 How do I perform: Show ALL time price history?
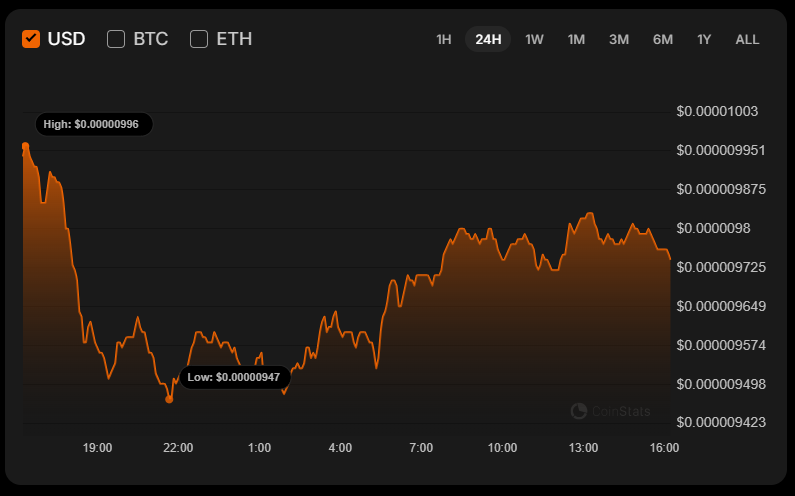click(747, 40)
